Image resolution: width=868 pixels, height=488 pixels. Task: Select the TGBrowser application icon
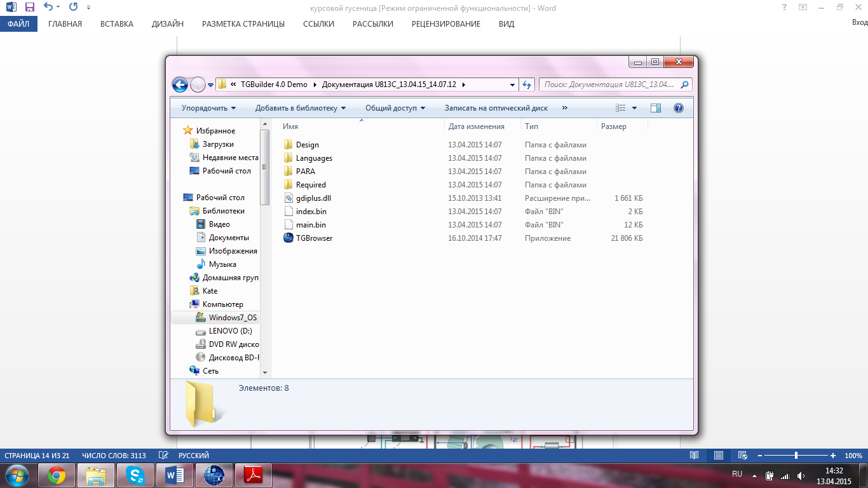coord(288,238)
